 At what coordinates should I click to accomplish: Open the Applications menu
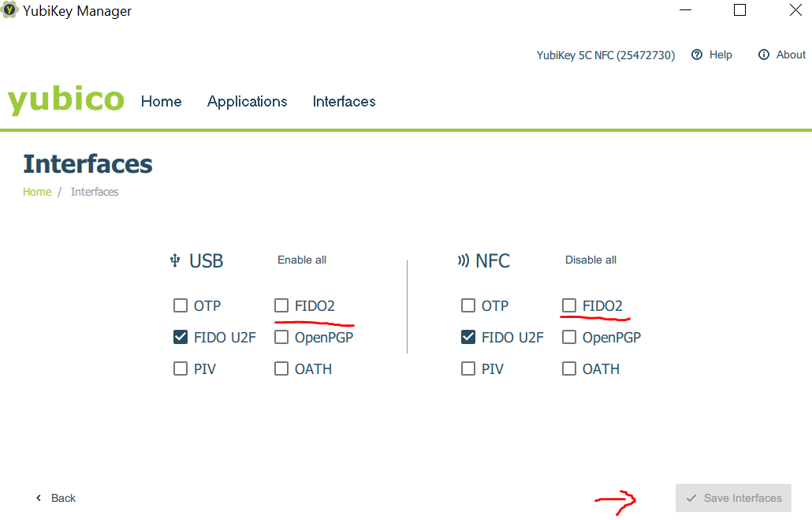(x=247, y=101)
